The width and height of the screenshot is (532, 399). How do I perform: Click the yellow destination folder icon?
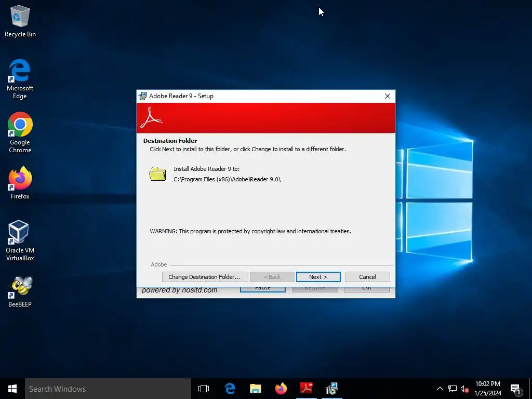click(157, 174)
